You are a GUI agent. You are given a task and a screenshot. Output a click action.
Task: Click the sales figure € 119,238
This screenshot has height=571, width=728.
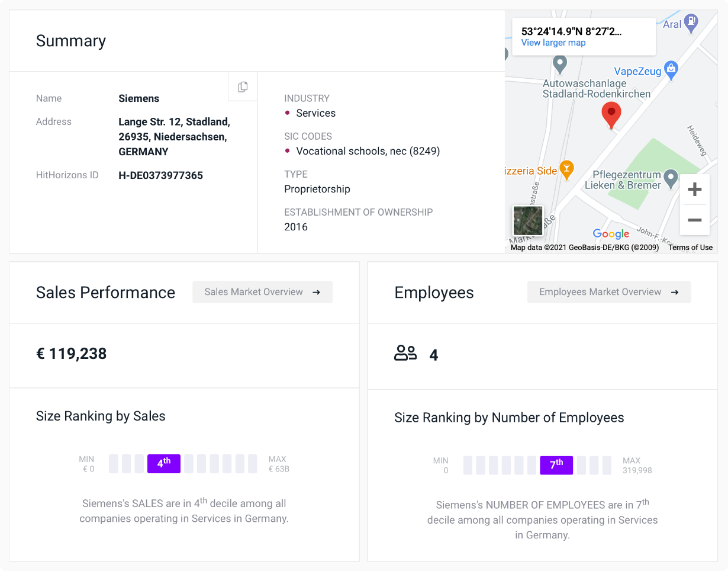(71, 354)
